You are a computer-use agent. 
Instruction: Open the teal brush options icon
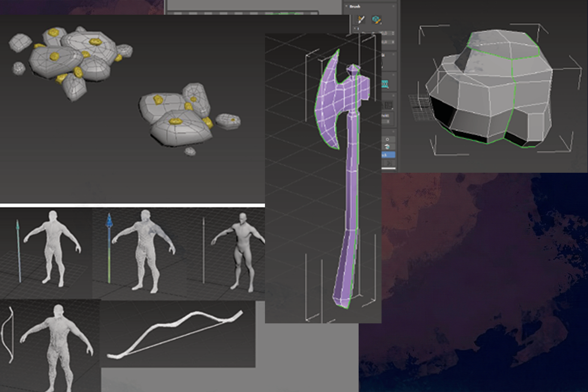pos(376,20)
